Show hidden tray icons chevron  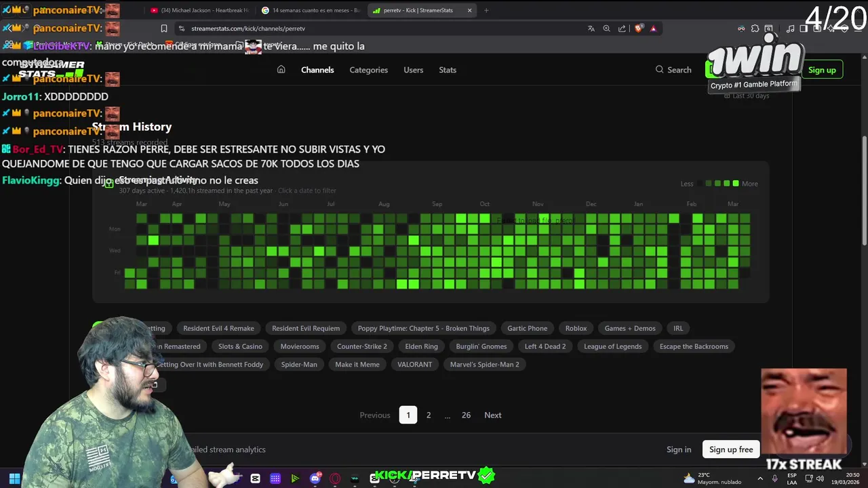click(760, 479)
